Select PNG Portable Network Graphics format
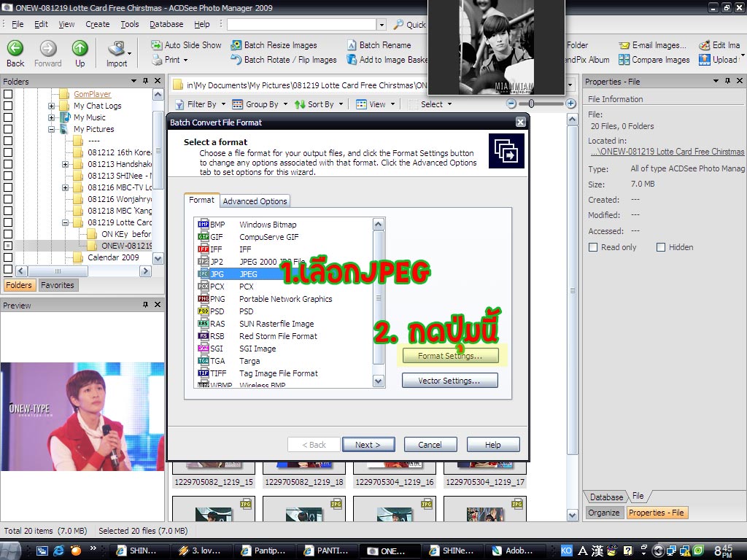 click(x=283, y=298)
